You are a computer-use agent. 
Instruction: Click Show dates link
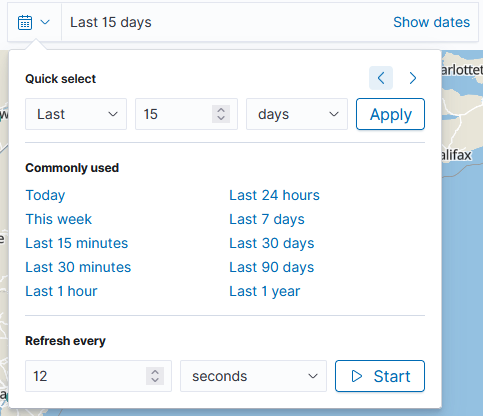pos(431,22)
